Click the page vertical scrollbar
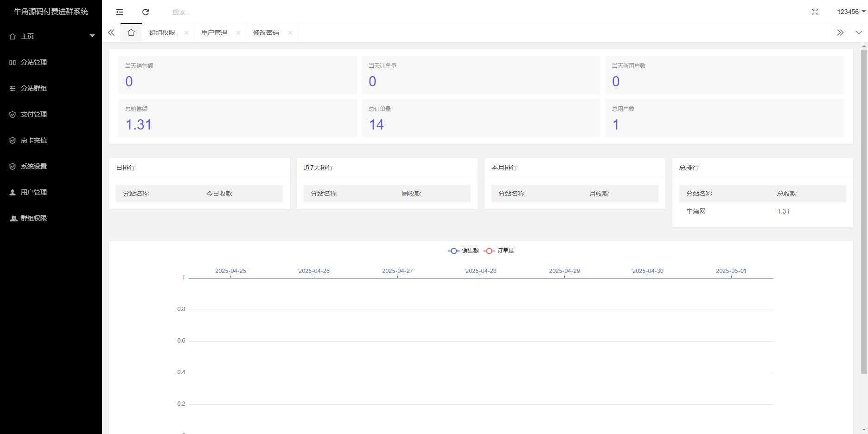Screen dimensions: 868x434 click(864, 211)
